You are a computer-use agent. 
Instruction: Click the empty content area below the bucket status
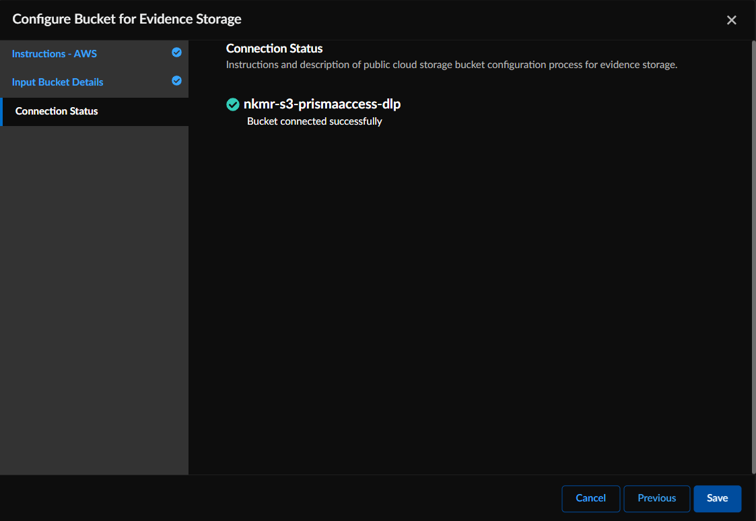[470, 300]
